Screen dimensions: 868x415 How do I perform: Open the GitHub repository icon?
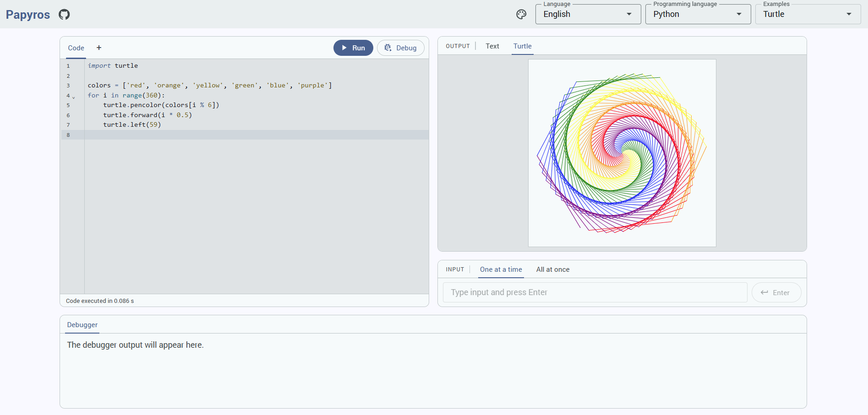click(64, 15)
